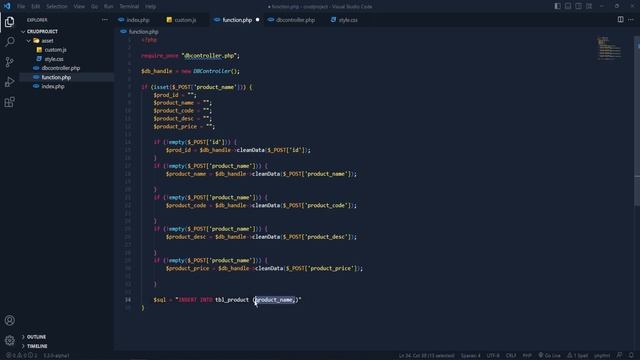Click the EXPLORER panel title

37,20
